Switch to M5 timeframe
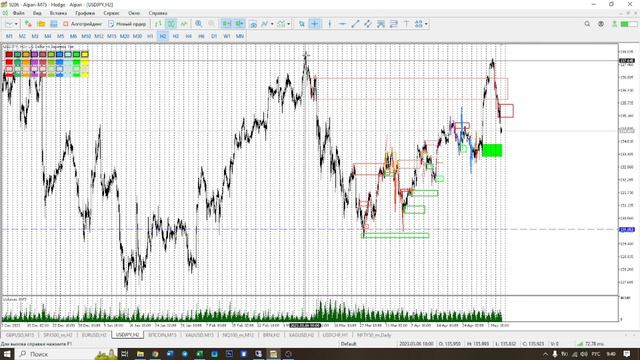The width and height of the screenshot is (640, 360). 60,36
